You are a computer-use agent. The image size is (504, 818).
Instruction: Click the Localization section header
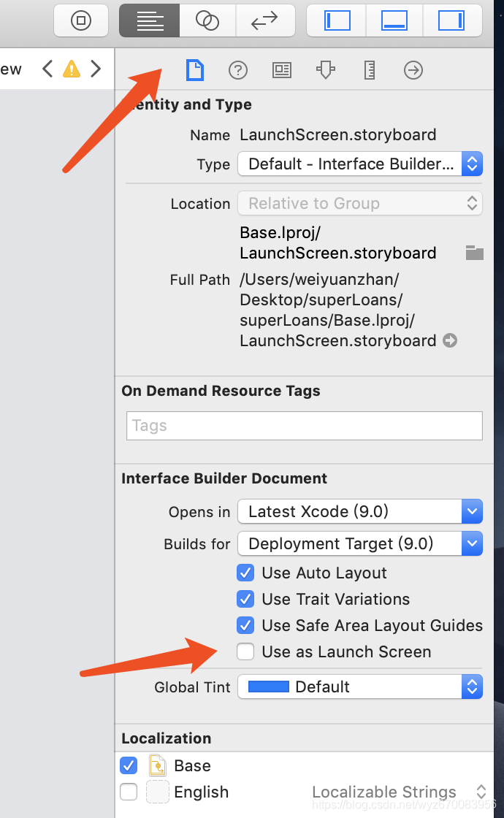point(167,738)
